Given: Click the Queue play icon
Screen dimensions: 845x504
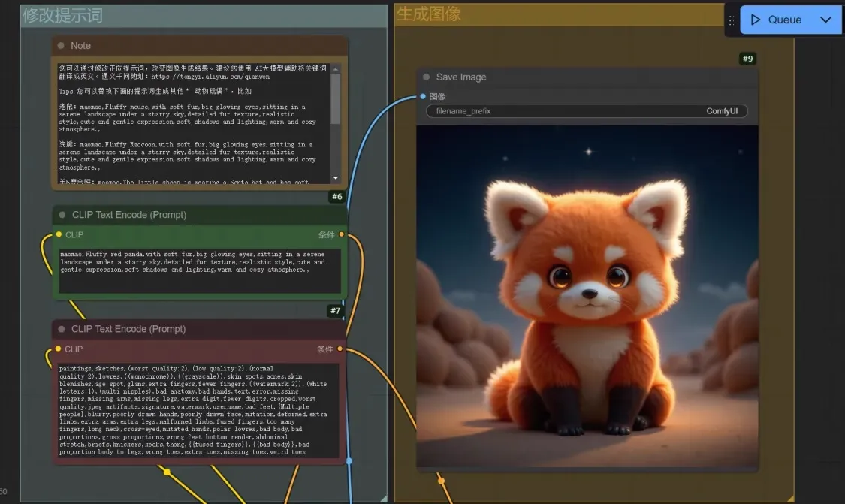Looking at the screenshot, I should [x=756, y=20].
